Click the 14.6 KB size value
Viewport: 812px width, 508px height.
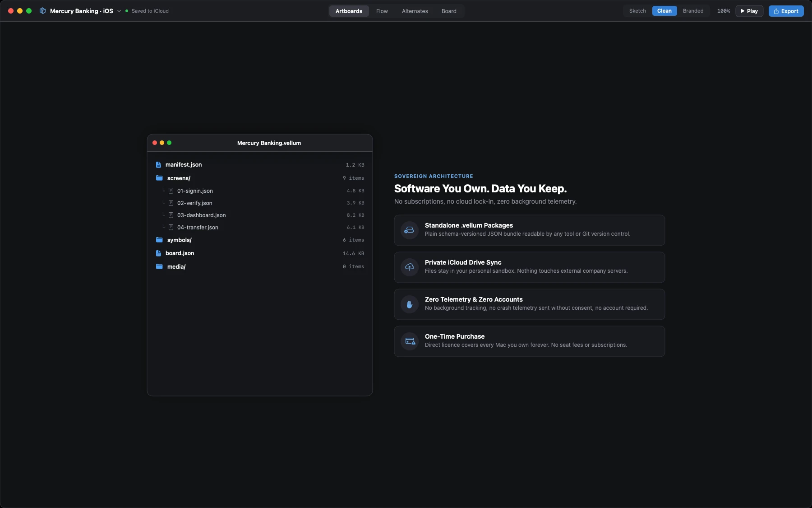point(353,253)
